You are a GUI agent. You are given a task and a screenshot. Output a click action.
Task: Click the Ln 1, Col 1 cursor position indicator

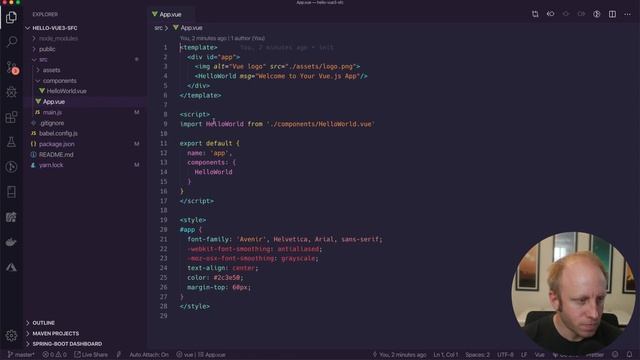coord(446,355)
